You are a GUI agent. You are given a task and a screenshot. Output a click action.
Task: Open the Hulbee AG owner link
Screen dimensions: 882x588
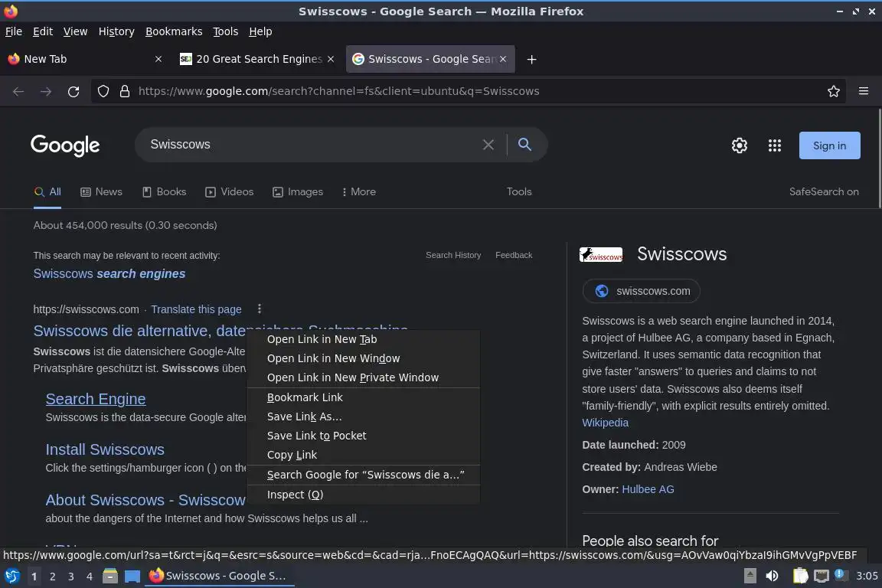[648, 489]
